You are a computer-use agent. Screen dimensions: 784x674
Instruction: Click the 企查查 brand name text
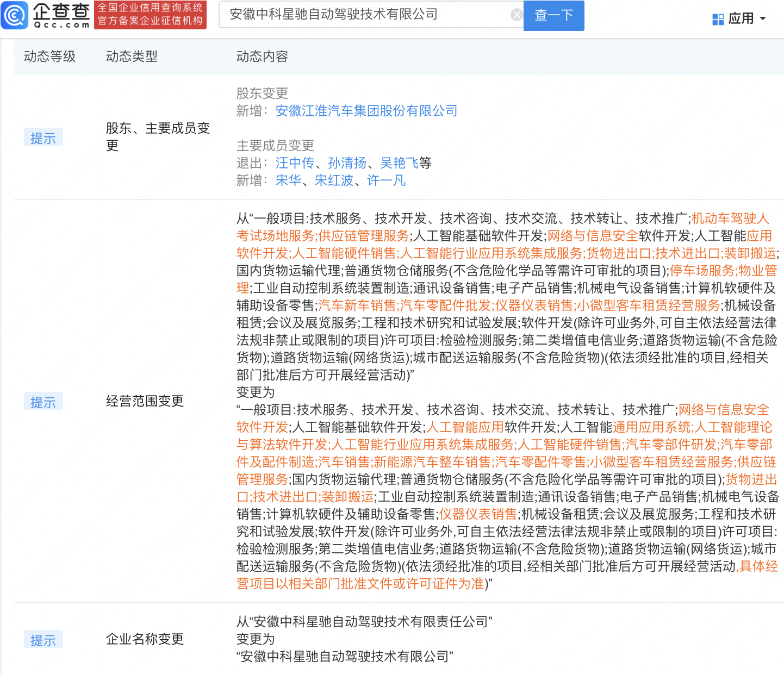[x=61, y=11]
